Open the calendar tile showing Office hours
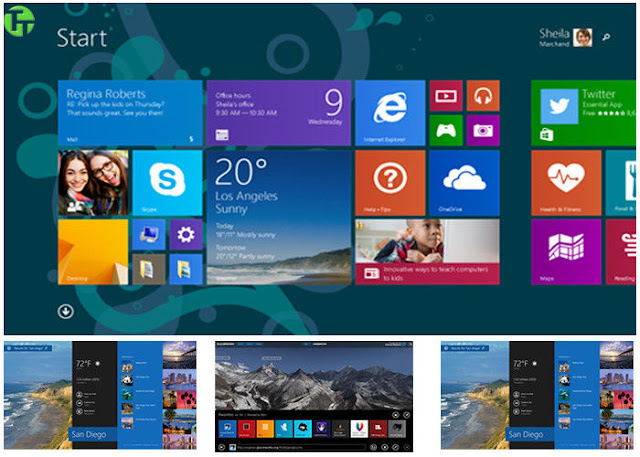 (x=279, y=113)
